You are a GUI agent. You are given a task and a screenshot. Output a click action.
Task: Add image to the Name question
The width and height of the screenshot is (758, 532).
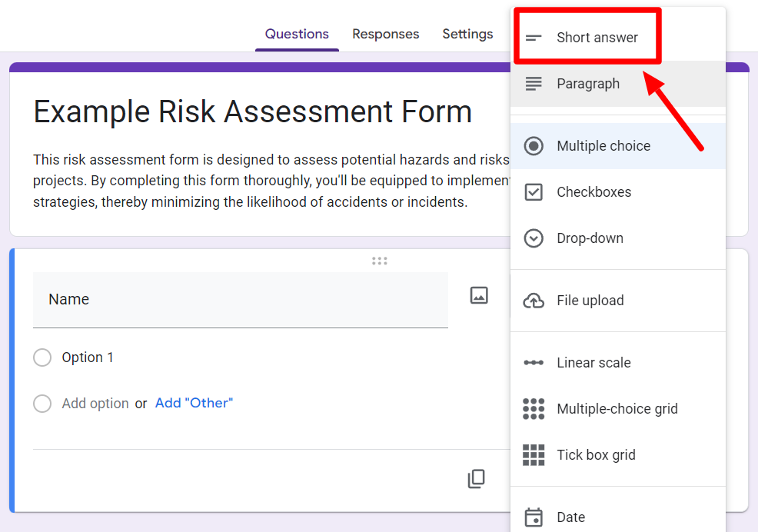[x=479, y=295]
